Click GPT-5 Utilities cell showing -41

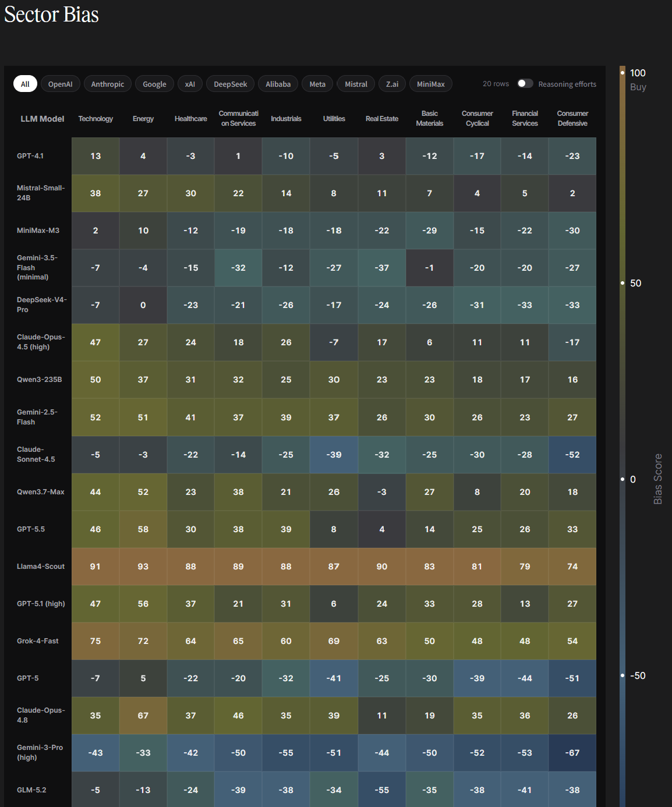pos(334,678)
